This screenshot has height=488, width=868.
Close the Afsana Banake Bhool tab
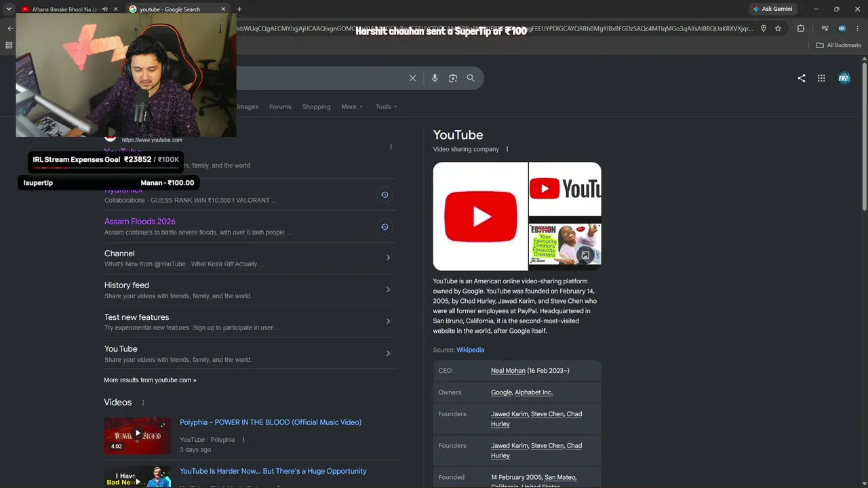[116, 9]
